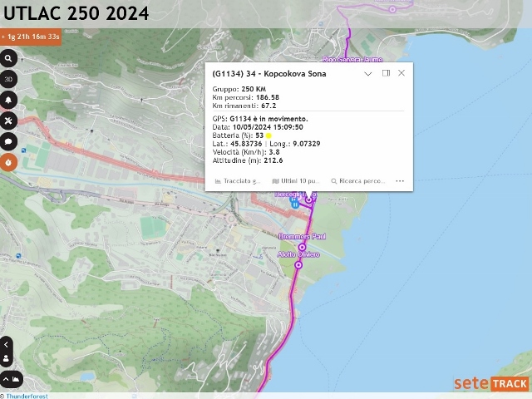
Task: Open the Tracciato graph action
Action: 238,181
